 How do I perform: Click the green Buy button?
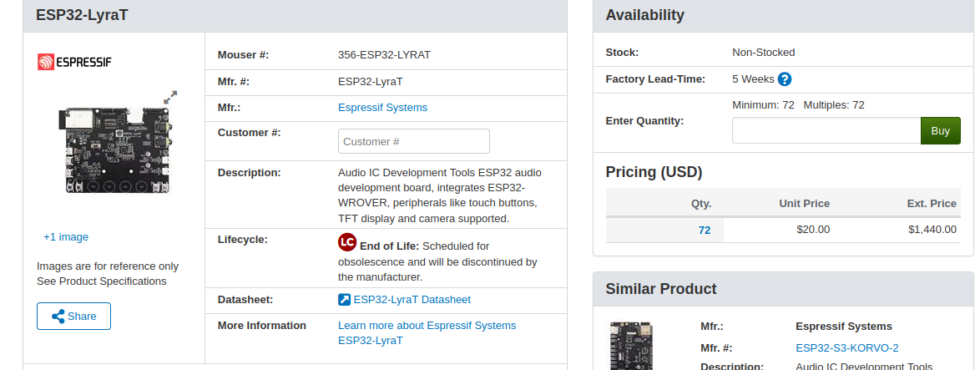point(940,130)
